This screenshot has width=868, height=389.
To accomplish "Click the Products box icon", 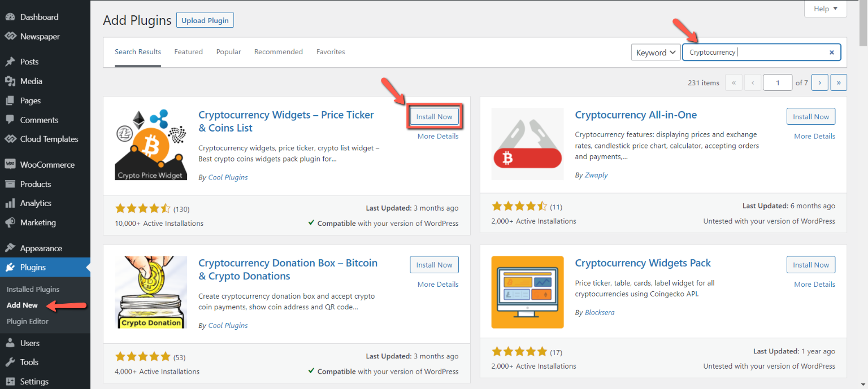I will click(10, 184).
